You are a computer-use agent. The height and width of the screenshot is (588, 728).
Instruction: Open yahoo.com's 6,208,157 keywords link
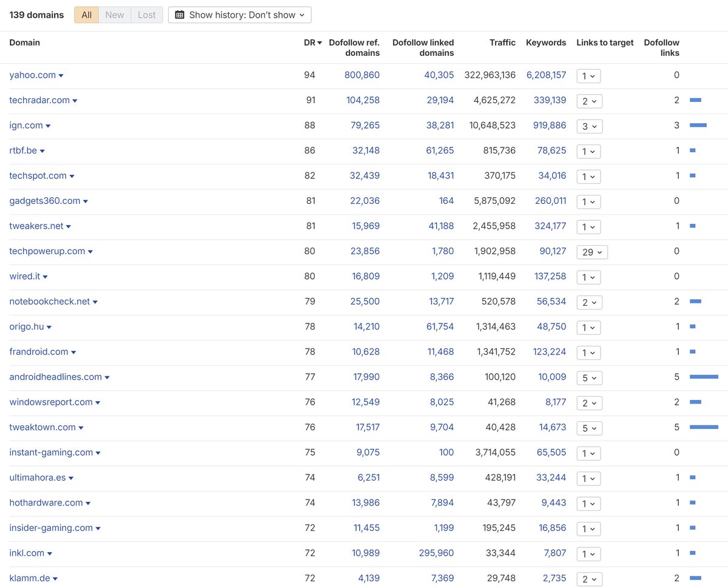tap(546, 75)
